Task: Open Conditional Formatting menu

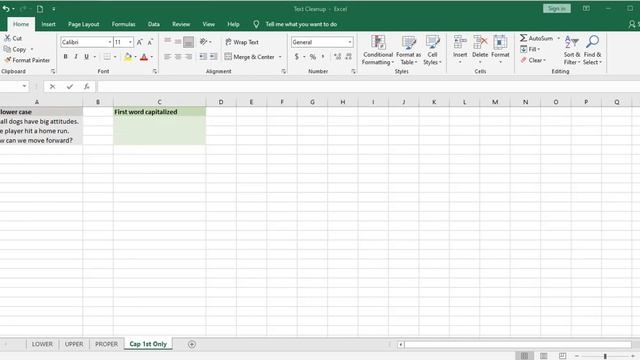Action: pos(378,50)
